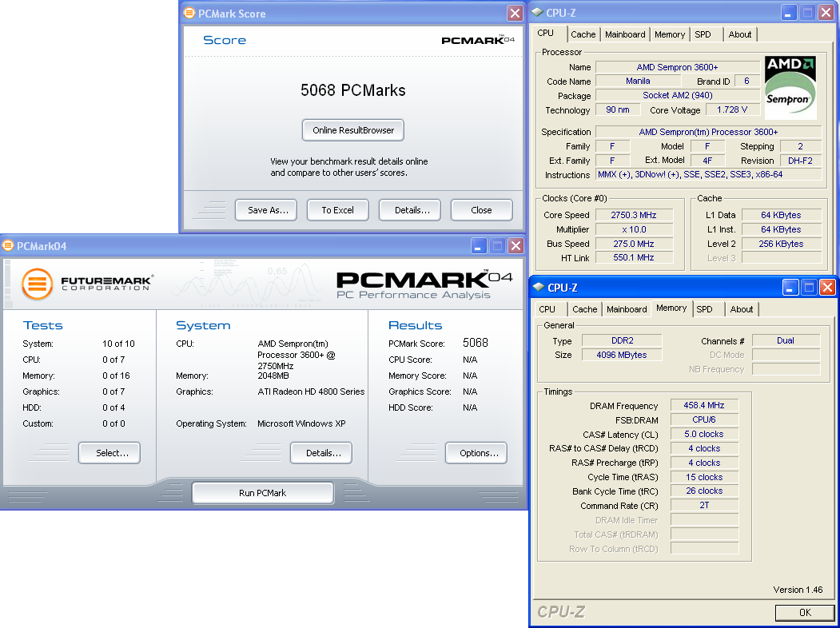The width and height of the screenshot is (840, 628).
Task: Click the Channels # value Dual
Action: 786,340
